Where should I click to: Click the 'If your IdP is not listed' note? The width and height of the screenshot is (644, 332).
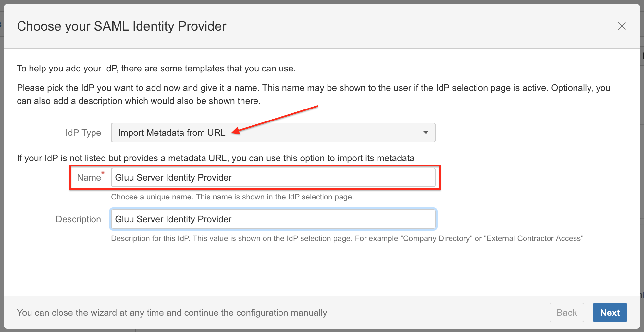(216, 158)
